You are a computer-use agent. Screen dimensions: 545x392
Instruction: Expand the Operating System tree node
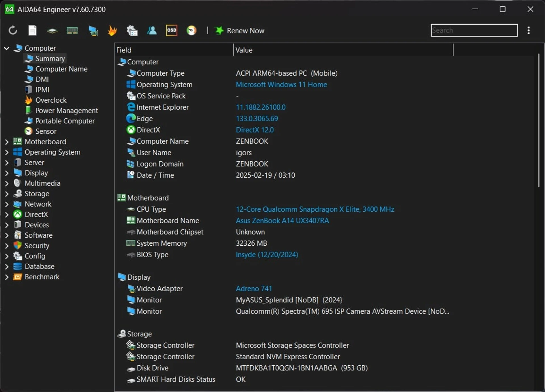(x=7, y=152)
